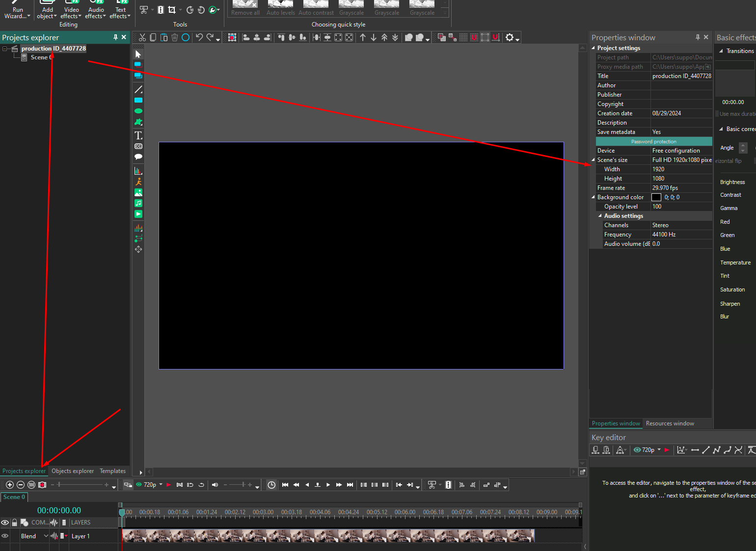Select the speech bubble tooltip tool
Image resolution: width=756 pixels, height=551 pixels.
click(138, 157)
